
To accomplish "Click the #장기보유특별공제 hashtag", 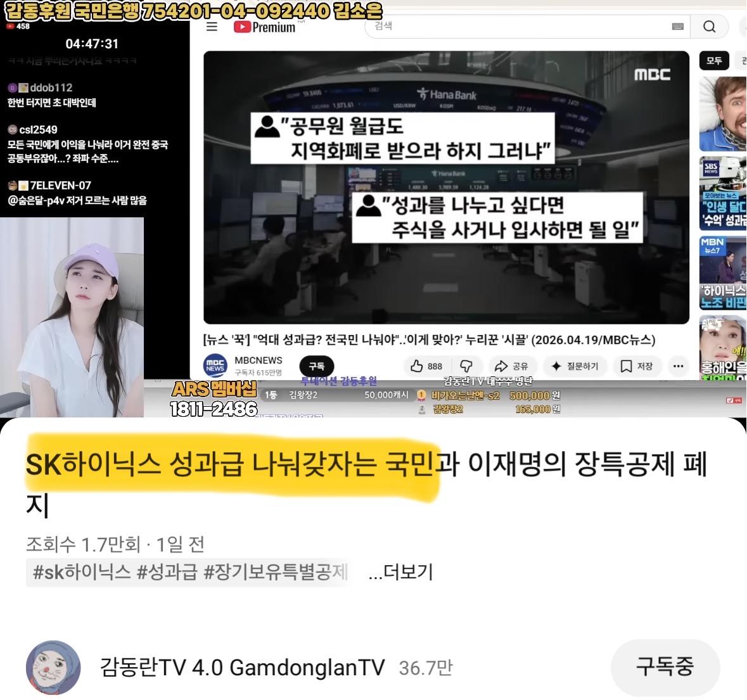I will coord(276,571).
